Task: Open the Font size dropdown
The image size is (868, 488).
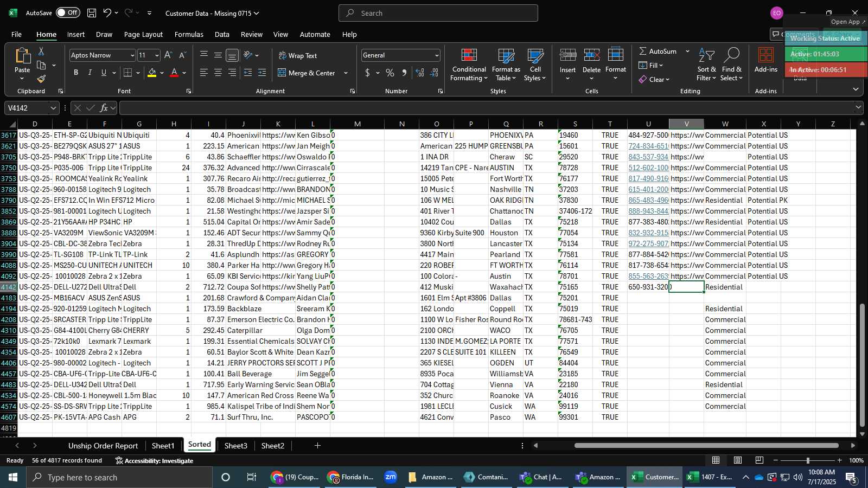Action: tap(157, 55)
